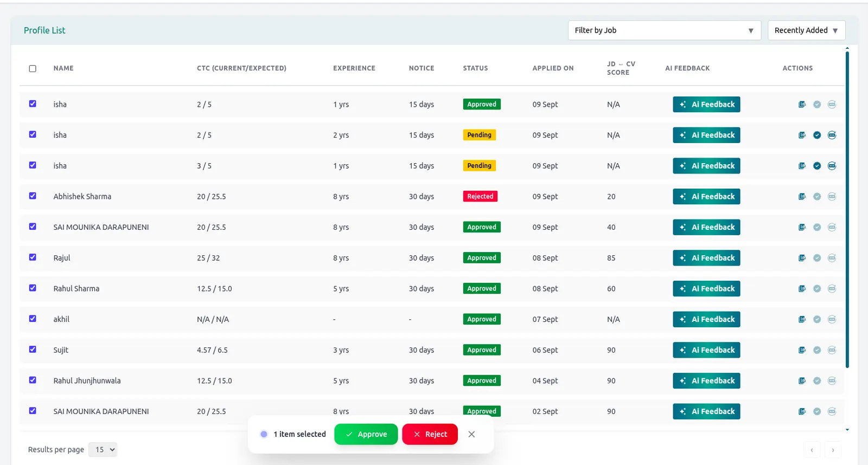
Task: Open the profile document icon for Rajul
Action: [x=802, y=258]
